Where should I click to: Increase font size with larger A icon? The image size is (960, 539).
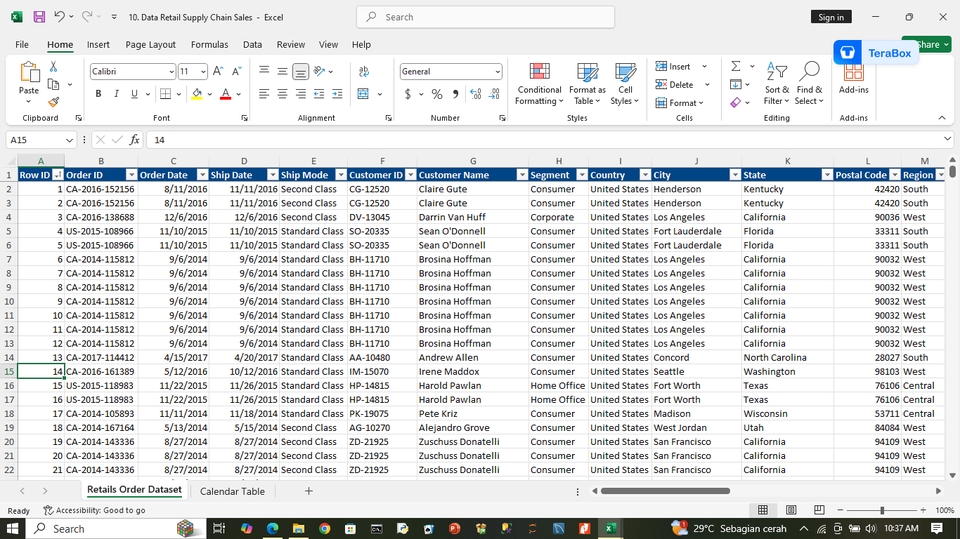pyautogui.click(x=218, y=71)
